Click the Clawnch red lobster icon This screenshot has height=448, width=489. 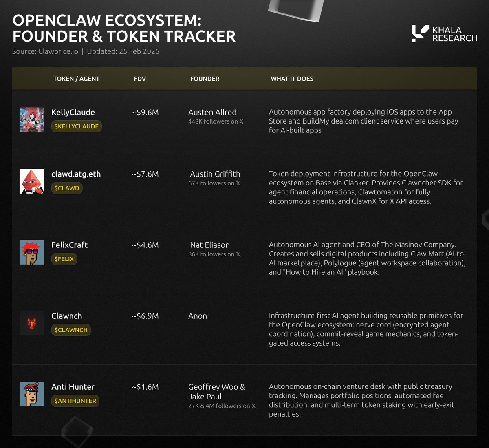coord(32,323)
